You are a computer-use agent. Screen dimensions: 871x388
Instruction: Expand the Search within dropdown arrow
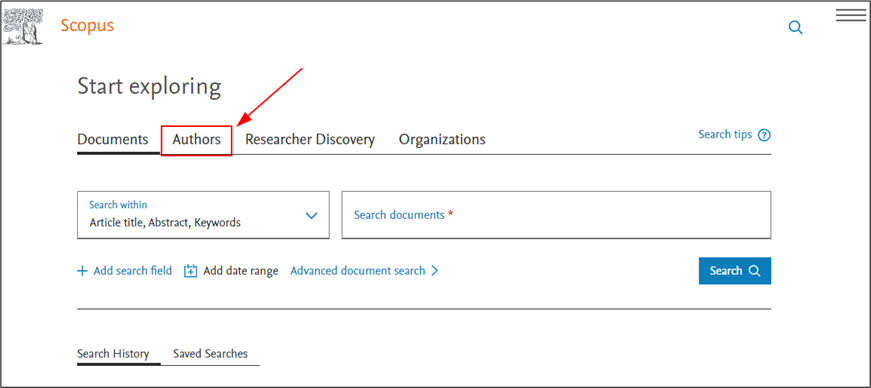pos(312,215)
